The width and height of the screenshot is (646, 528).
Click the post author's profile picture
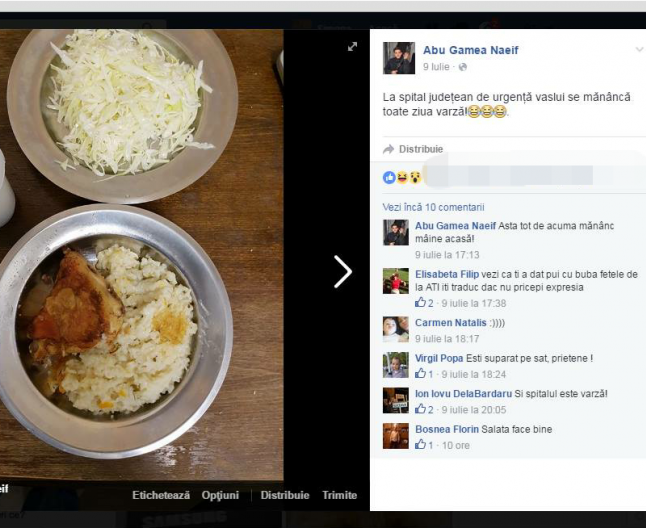point(399,58)
